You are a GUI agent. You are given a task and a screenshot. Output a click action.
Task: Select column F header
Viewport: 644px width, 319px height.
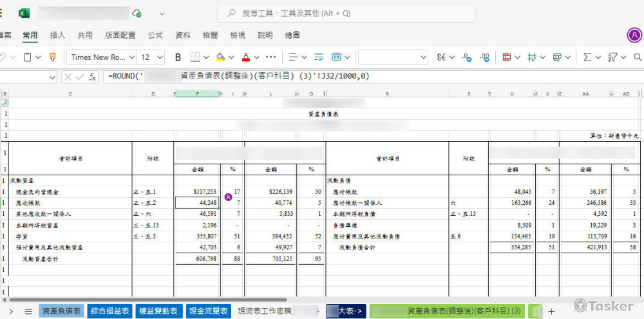tap(197, 93)
